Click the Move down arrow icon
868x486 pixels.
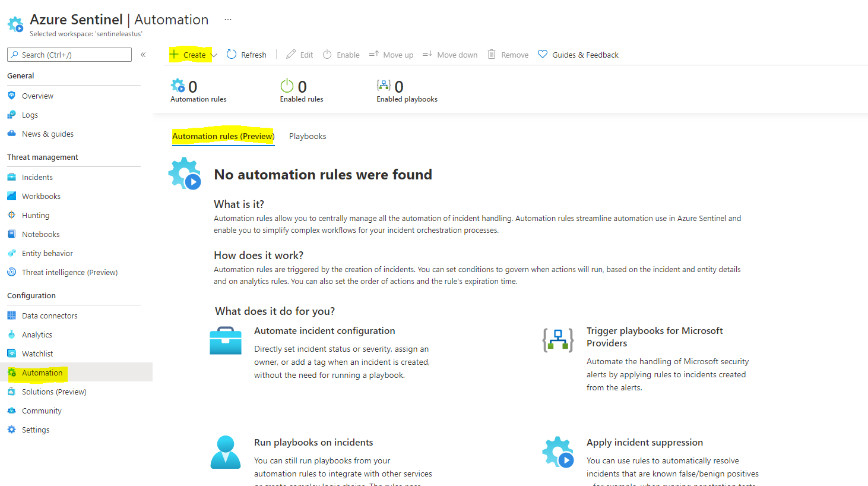click(x=427, y=54)
